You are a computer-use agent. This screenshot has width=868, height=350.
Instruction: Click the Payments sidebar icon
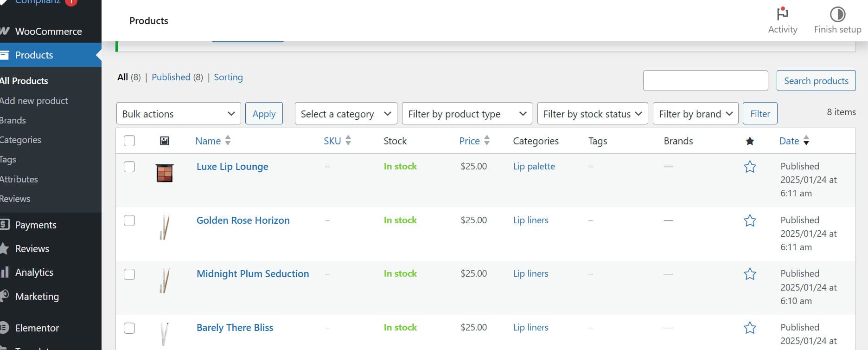coord(4,225)
